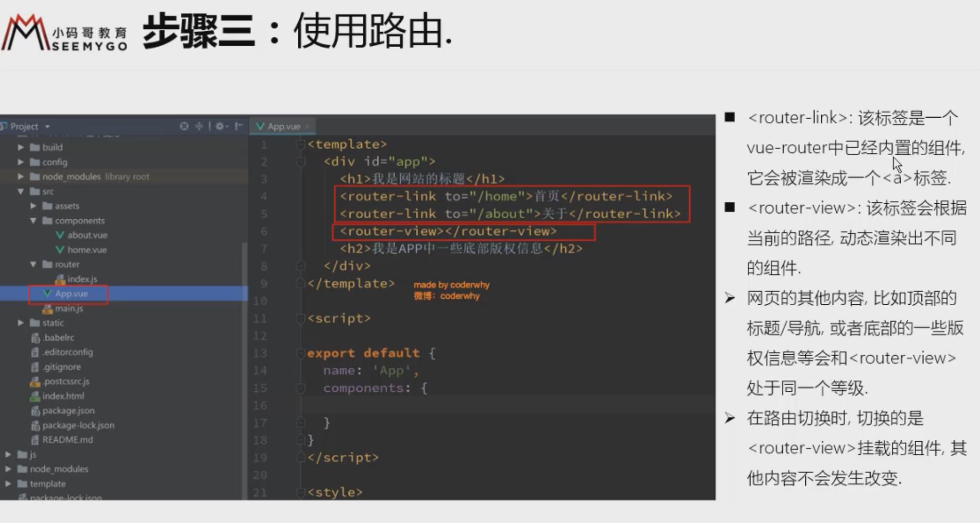The height and width of the screenshot is (523, 980).
Task: Select README.md file
Action: pyautogui.click(x=67, y=440)
